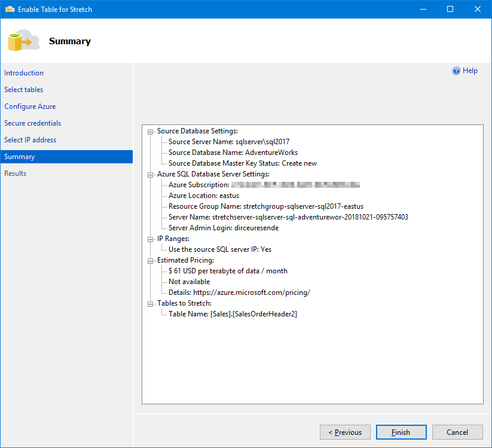Click the Help question mark icon
Image resolution: width=492 pixels, height=448 pixels.
click(456, 71)
